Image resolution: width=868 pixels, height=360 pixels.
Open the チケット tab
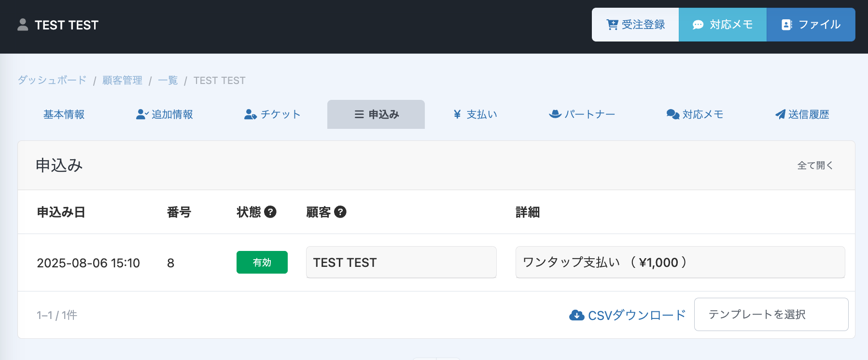273,114
